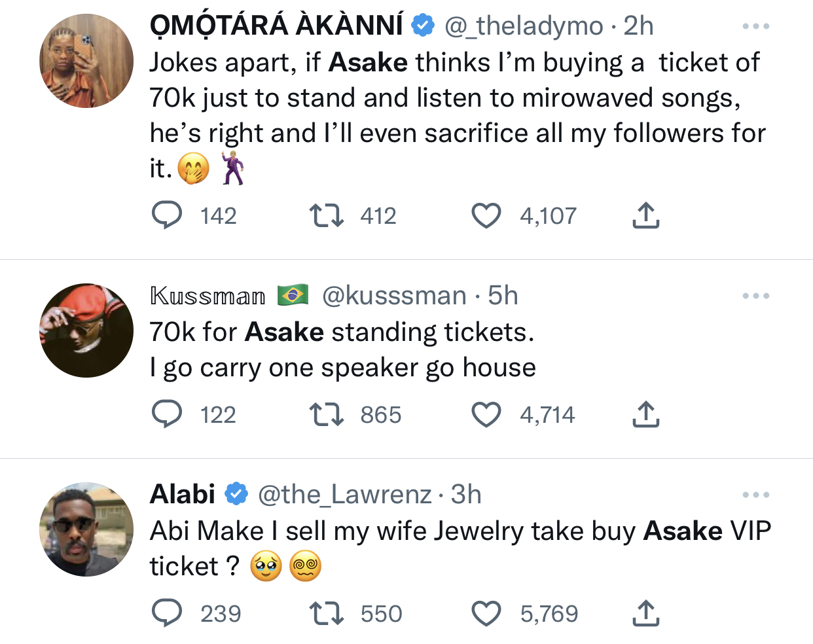Open more options for Alabi's tweet

click(x=756, y=495)
